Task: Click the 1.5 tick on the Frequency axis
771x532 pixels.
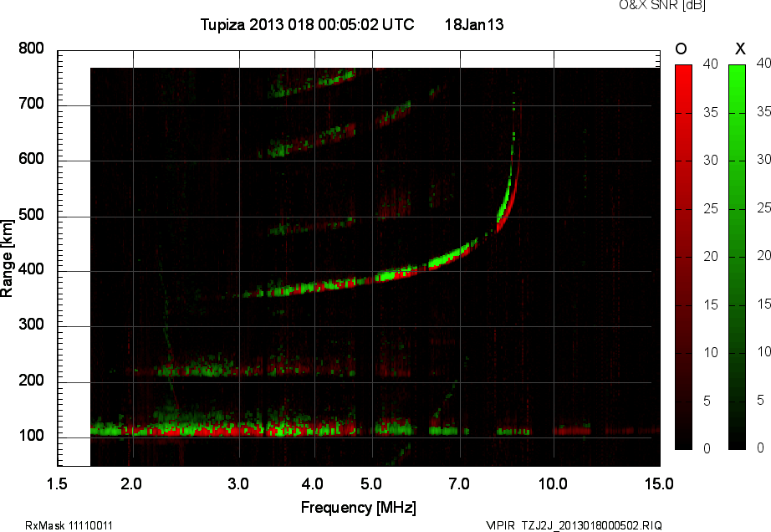Action: [x=57, y=484]
